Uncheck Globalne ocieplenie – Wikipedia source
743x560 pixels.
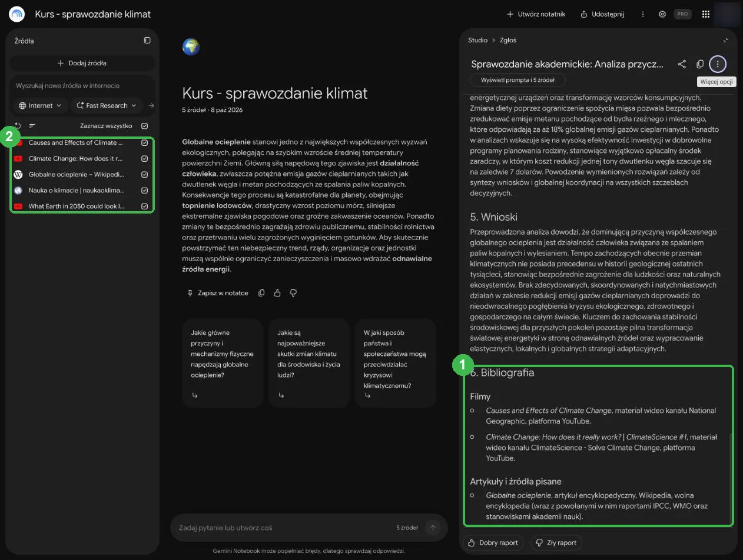click(145, 175)
